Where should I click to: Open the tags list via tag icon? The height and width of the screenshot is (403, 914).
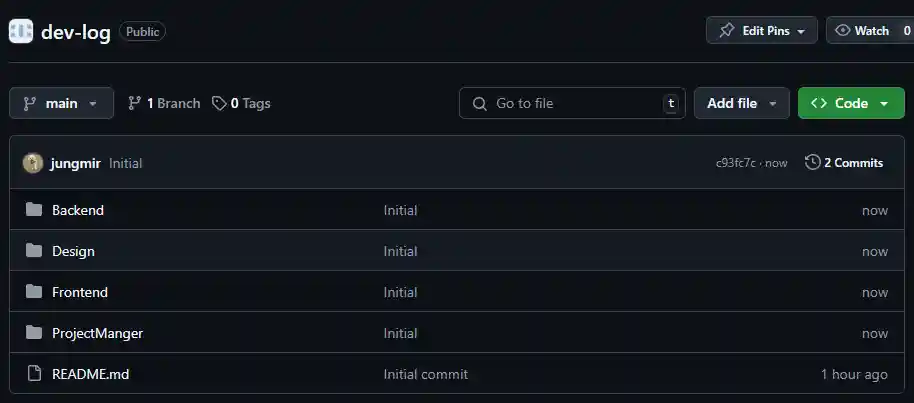coord(219,103)
